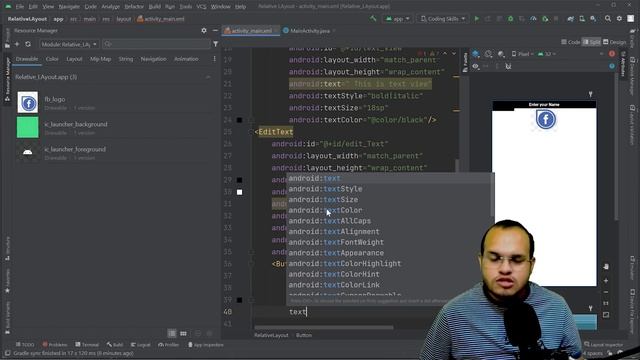Screen dimensions: 640x360
Task: Open the Navigate menu
Action: pos(69,7)
